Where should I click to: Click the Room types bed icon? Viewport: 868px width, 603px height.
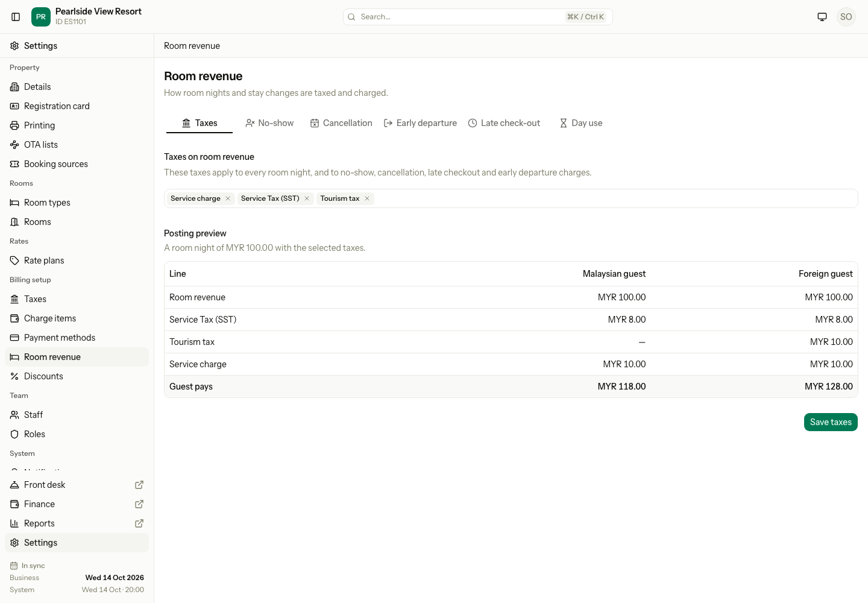14,203
